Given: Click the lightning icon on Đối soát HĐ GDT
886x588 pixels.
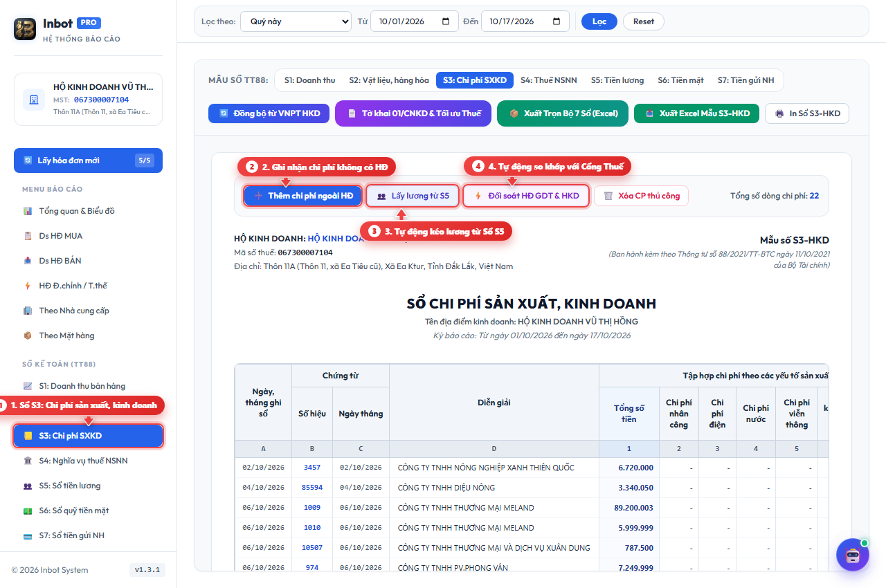Looking at the screenshot, I should pyautogui.click(x=478, y=196).
